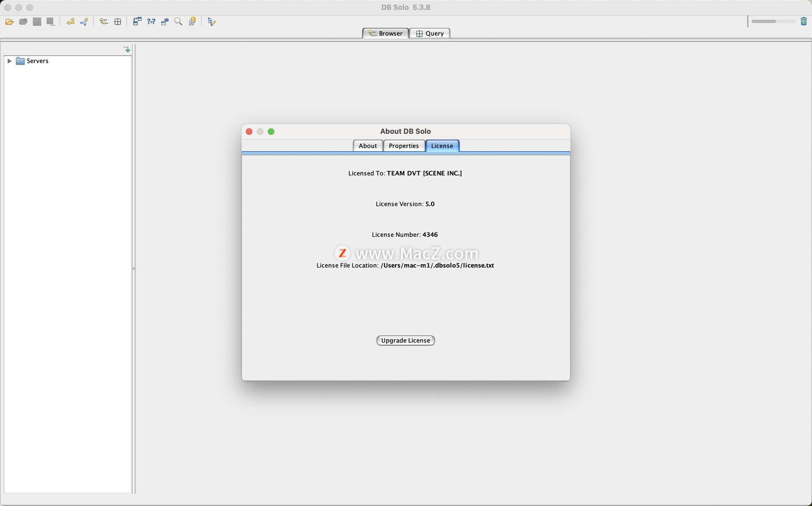Click the folder tree browser toolbar icon
Image resolution: width=812 pixels, height=506 pixels.
tap(104, 22)
